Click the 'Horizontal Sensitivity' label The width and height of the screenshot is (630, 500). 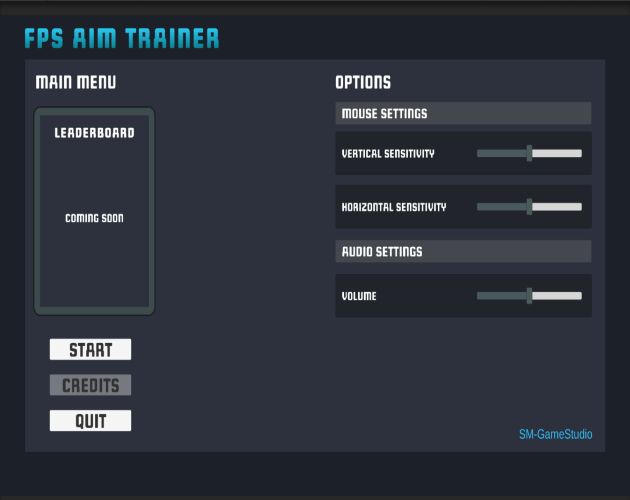pos(394,207)
